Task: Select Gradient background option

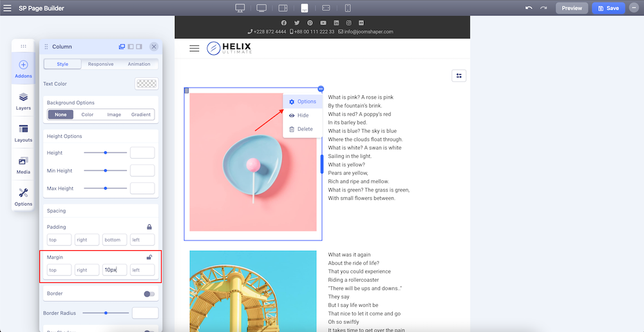Action: click(x=141, y=115)
